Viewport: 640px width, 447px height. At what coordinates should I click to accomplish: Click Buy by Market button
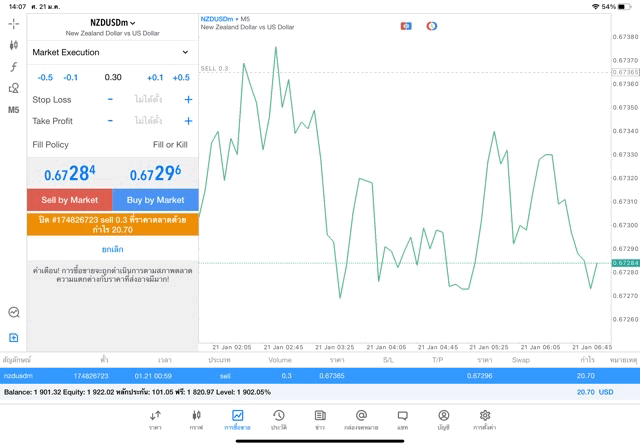[155, 200]
